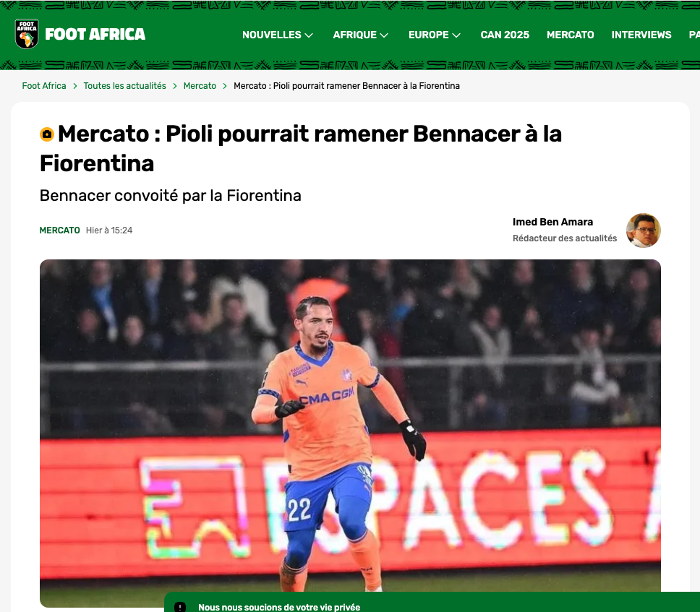Open the CAN 2025 menu item
The image size is (700, 612).
(x=505, y=35)
